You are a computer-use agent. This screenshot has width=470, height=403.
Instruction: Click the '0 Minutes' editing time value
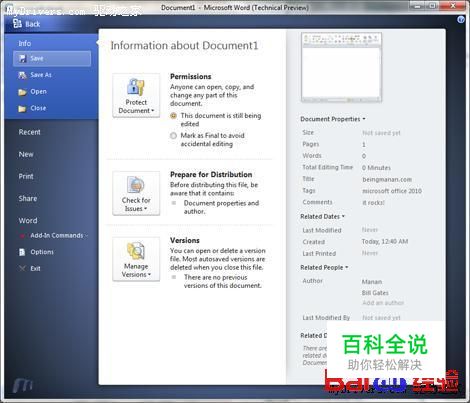[x=376, y=168]
